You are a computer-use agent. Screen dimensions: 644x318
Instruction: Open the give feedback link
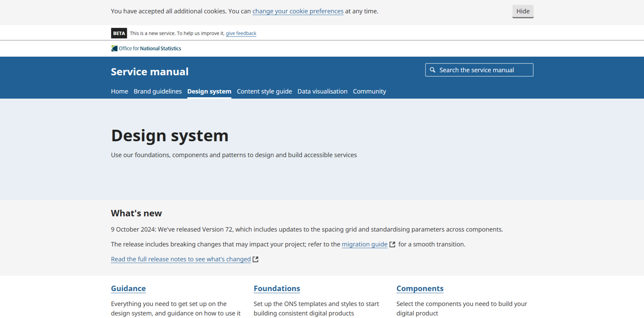pyautogui.click(x=241, y=33)
